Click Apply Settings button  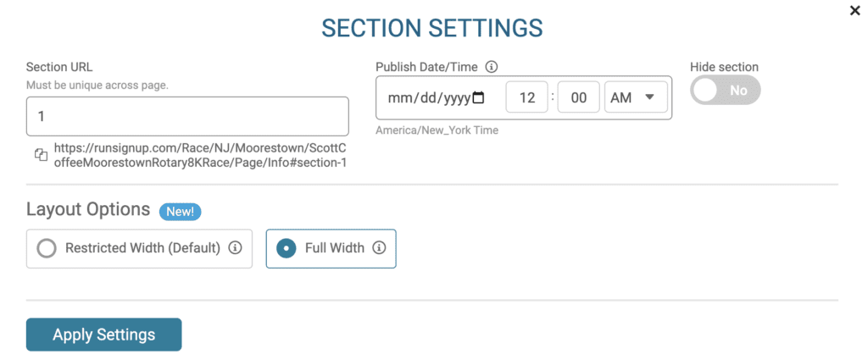[104, 335]
